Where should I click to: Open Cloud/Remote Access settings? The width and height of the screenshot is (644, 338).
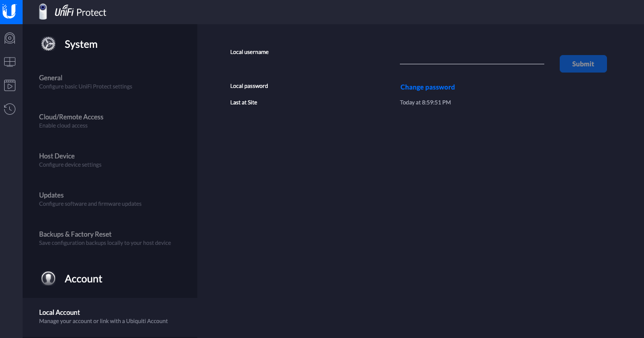tap(71, 117)
